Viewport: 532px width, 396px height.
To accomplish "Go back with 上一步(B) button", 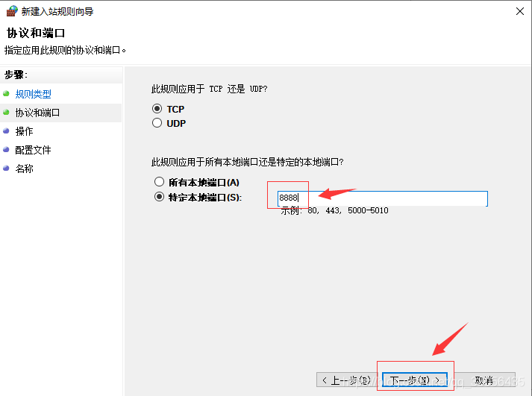I will tap(347, 380).
